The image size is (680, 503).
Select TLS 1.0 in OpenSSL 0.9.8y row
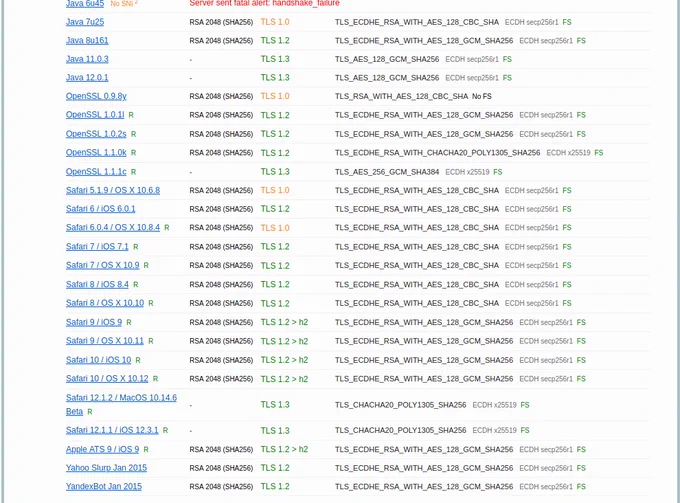tap(275, 96)
